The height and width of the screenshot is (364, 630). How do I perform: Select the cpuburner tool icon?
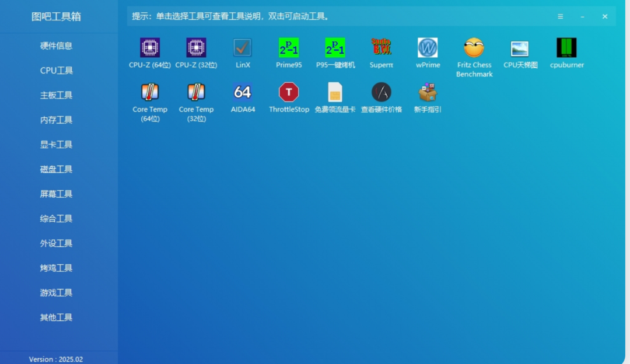[566, 48]
